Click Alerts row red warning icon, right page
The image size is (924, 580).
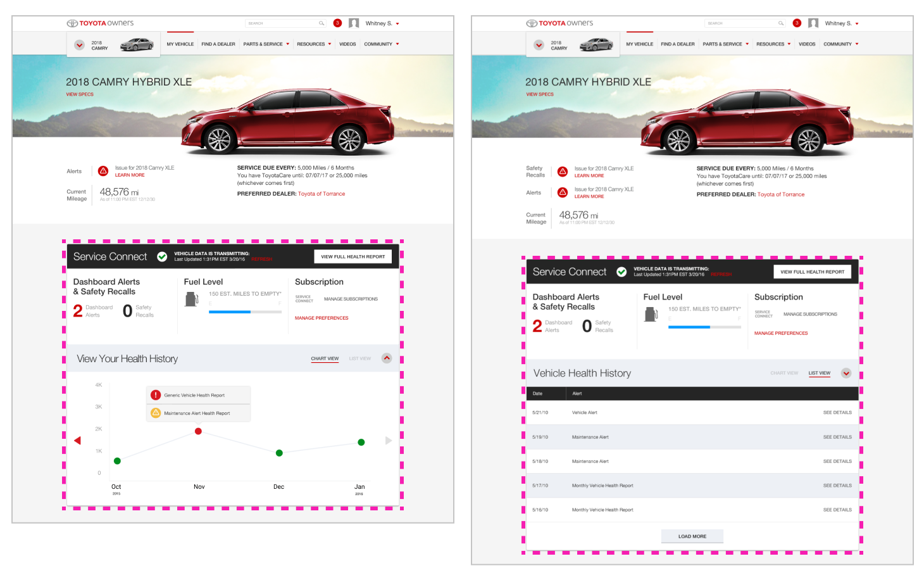563,192
